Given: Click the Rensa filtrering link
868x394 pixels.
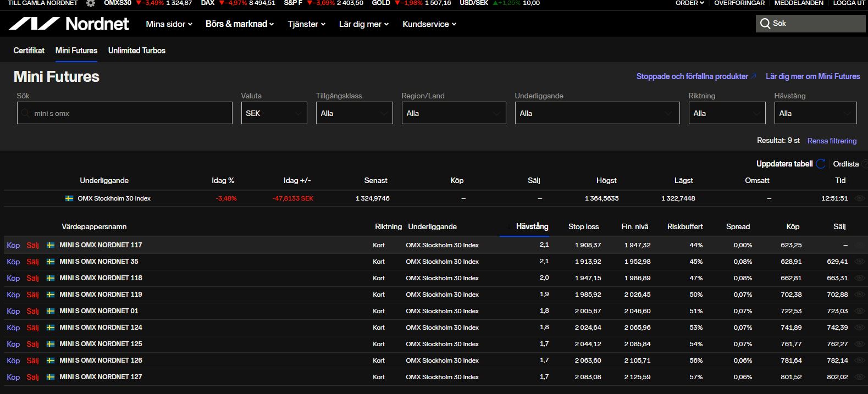Looking at the screenshot, I should coord(832,141).
